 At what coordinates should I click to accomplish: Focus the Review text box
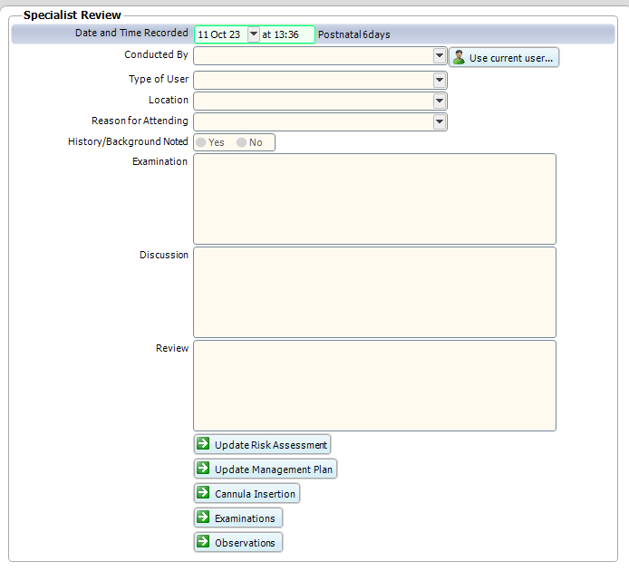pos(374,386)
